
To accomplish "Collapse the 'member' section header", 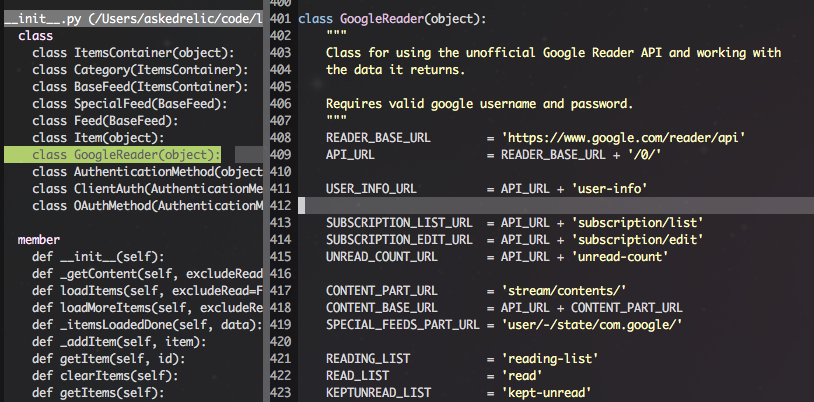I will pyautogui.click(x=39, y=240).
